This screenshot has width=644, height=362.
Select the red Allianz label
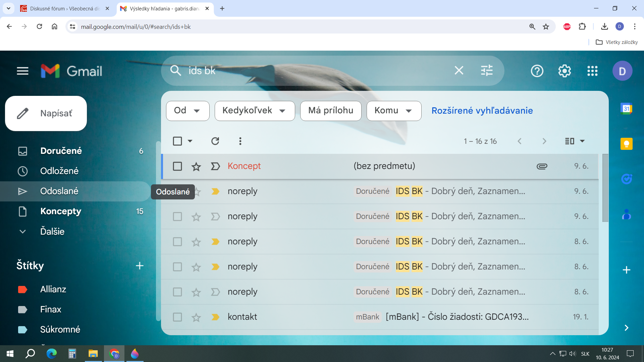[x=53, y=289]
